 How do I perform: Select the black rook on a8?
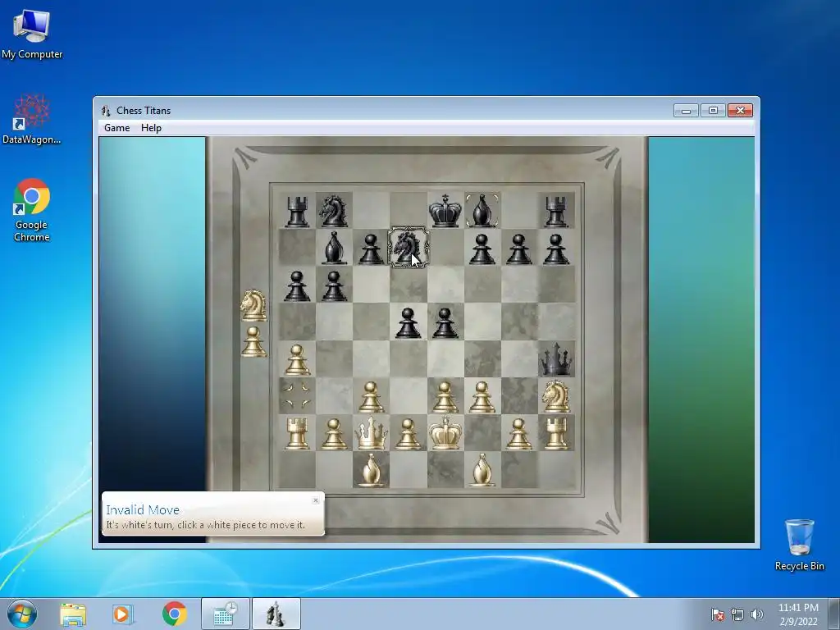pos(297,211)
